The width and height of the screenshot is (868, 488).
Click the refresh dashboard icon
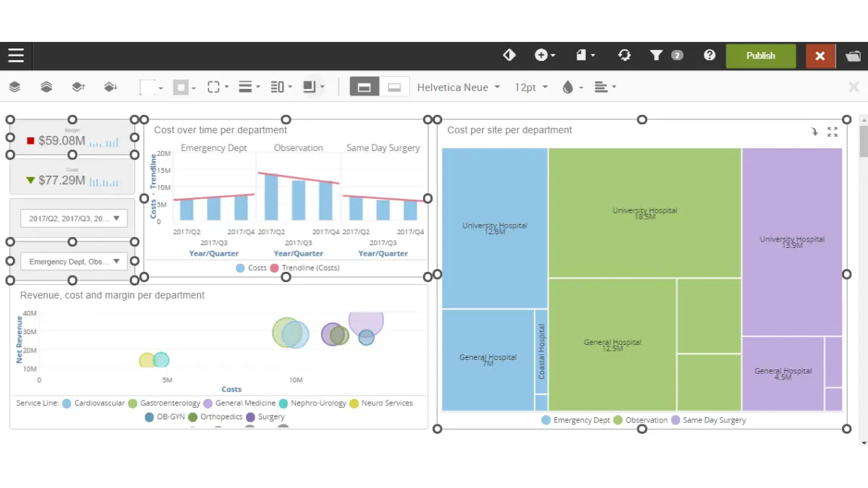(x=624, y=56)
